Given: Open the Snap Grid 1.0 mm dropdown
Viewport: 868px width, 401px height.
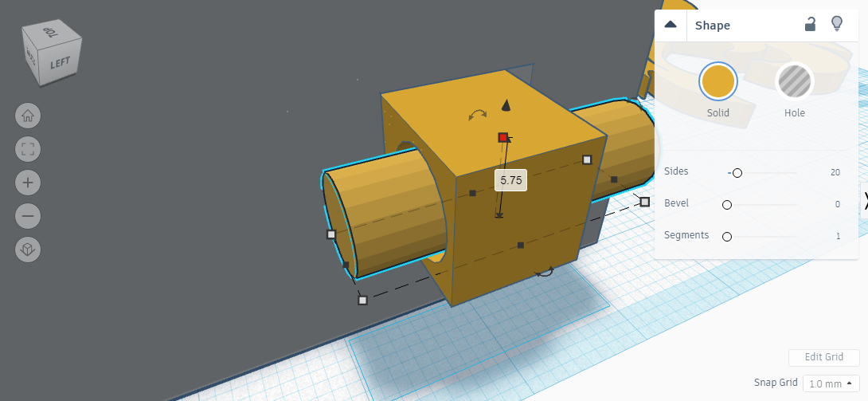Looking at the screenshot, I should tap(831, 383).
